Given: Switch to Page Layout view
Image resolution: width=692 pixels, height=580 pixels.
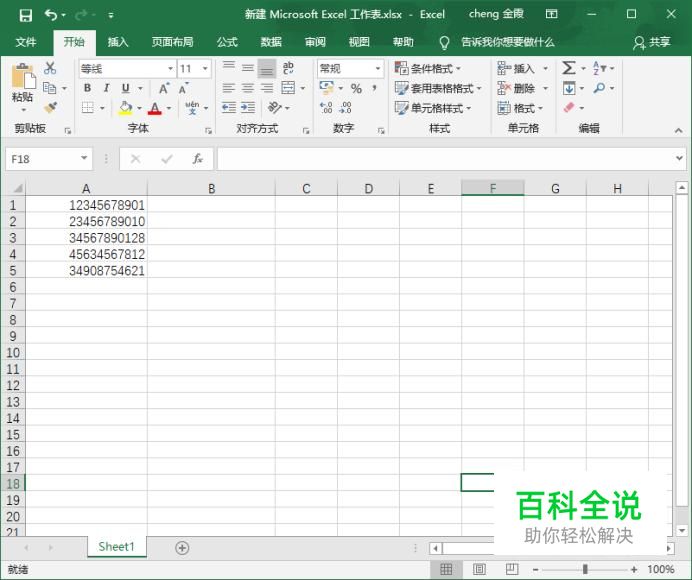Looking at the screenshot, I should click(479, 569).
